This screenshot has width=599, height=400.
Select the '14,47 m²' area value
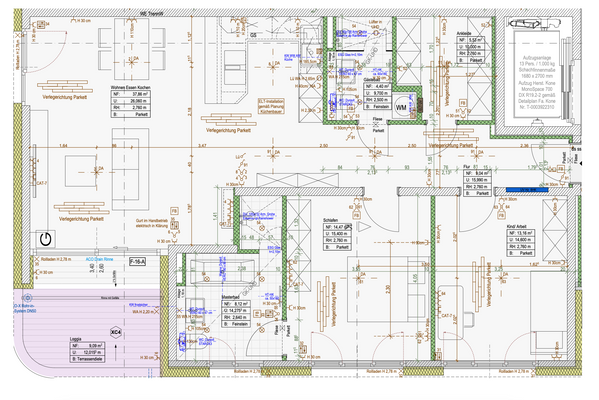click(342, 227)
